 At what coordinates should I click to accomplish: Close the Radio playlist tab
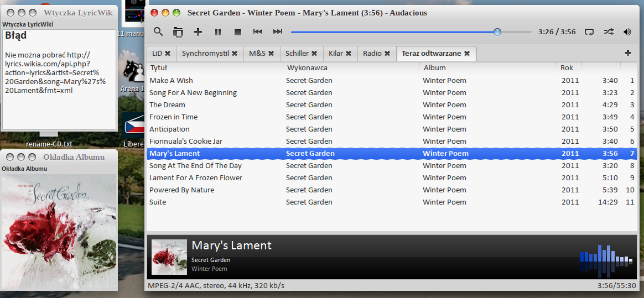pos(387,54)
